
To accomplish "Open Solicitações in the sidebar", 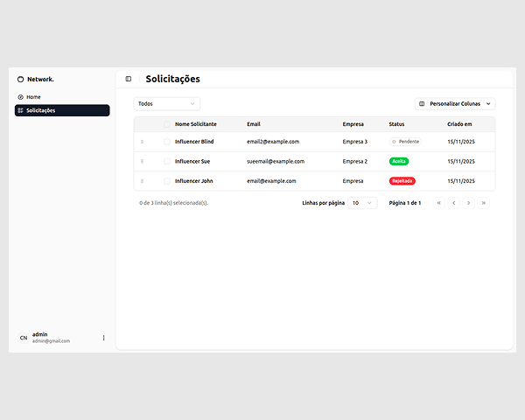I will 62,110.
